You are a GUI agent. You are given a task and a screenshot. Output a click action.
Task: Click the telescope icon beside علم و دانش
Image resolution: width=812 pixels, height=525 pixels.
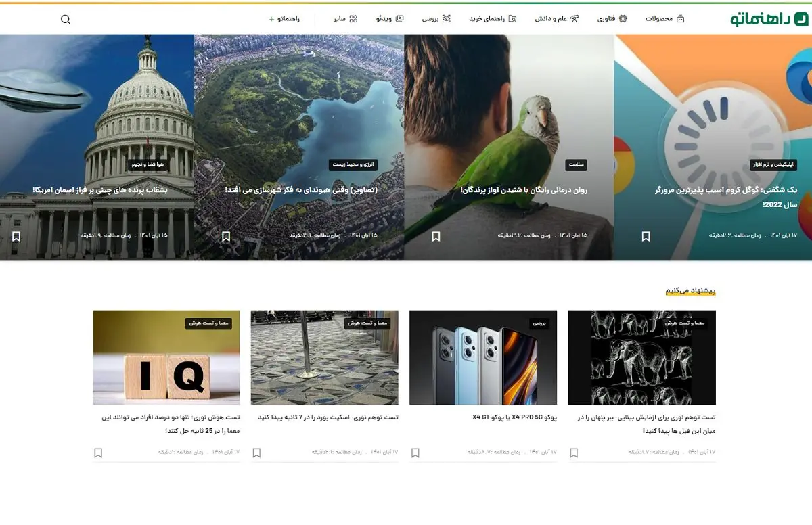pyautogui.click(x=574, y=19)
